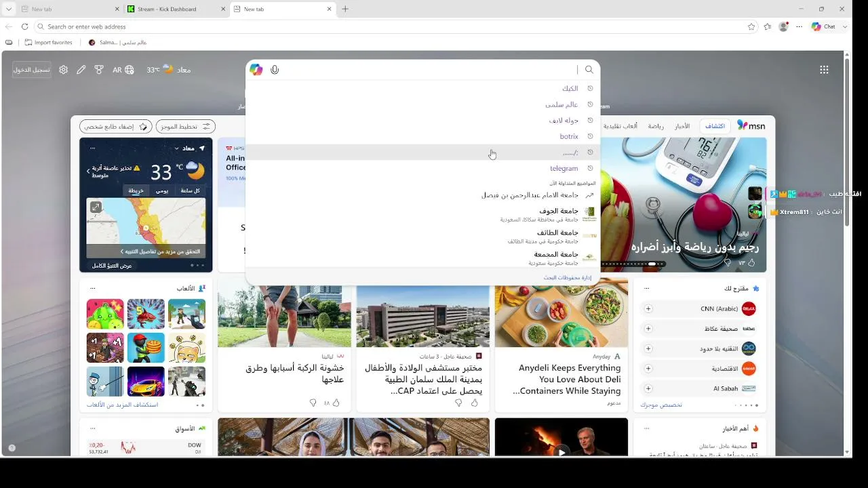Select the telegram search history suggestion

click(x=422, y=168)
